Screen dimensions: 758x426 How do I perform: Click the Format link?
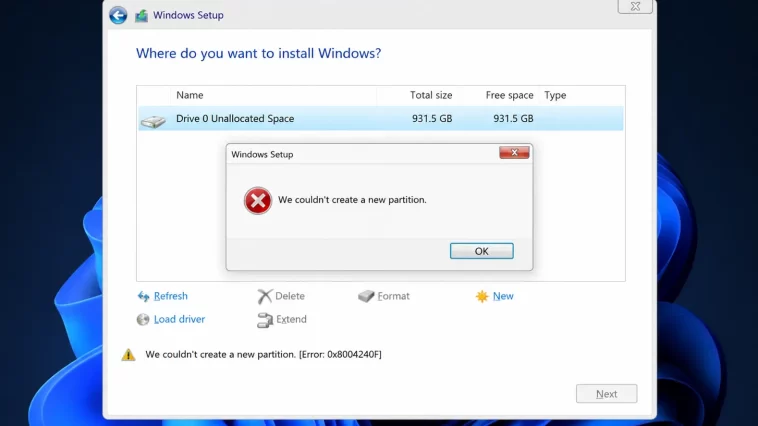pyautogui.click(x=394, y=296)
